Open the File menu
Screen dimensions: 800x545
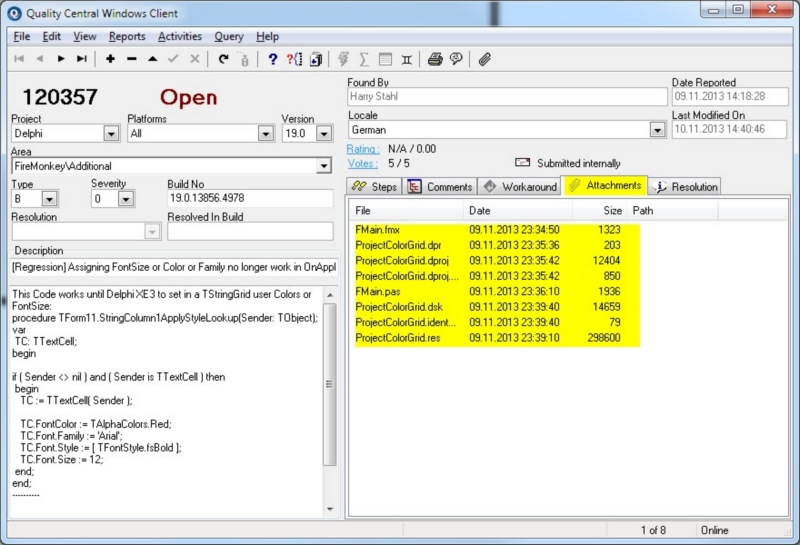pyautogui.click(x=21, y=37)
